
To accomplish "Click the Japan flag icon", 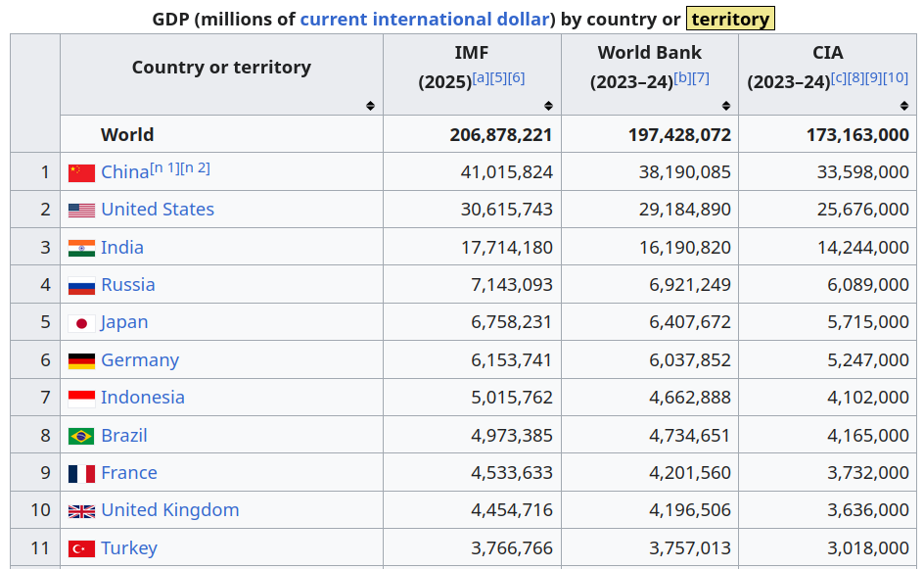I will (x=81, y=323).
